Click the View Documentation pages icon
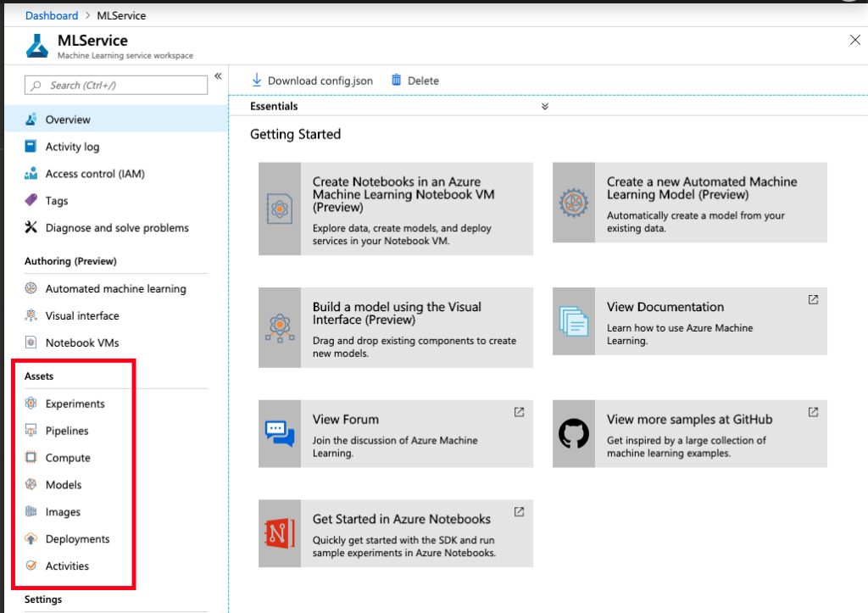Viewport: 868px width, 613px height. pos(574,321)
